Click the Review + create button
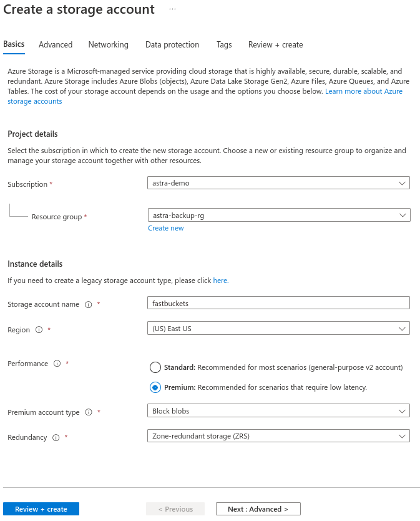Image resolution: width=420 pixels, height=521 pixels. 41,509
